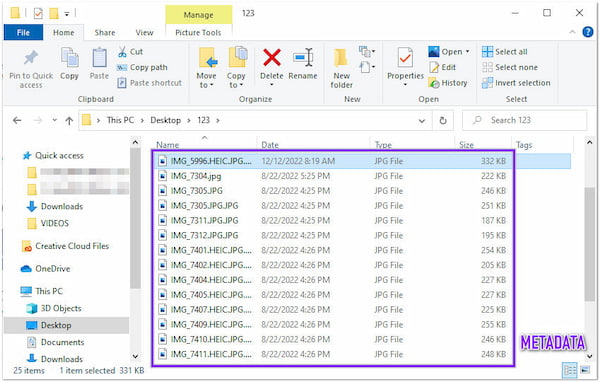Choose Select none
Viewport: 600px width, 382px height.
(510, 67)
